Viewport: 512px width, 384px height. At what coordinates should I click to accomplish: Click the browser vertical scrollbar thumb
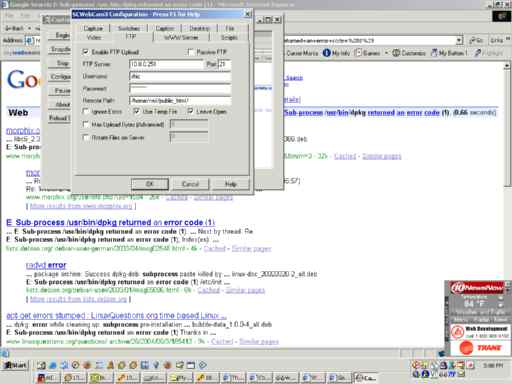(507, 128)
